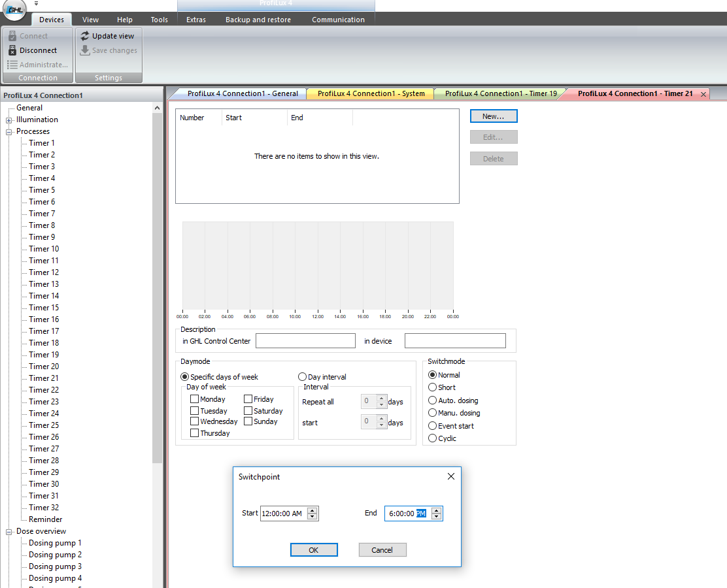Image resolution: width=727 pixels, height=588 pixels.
Task: Click the GHL application logo button
Action: click(x=14, y=10)
